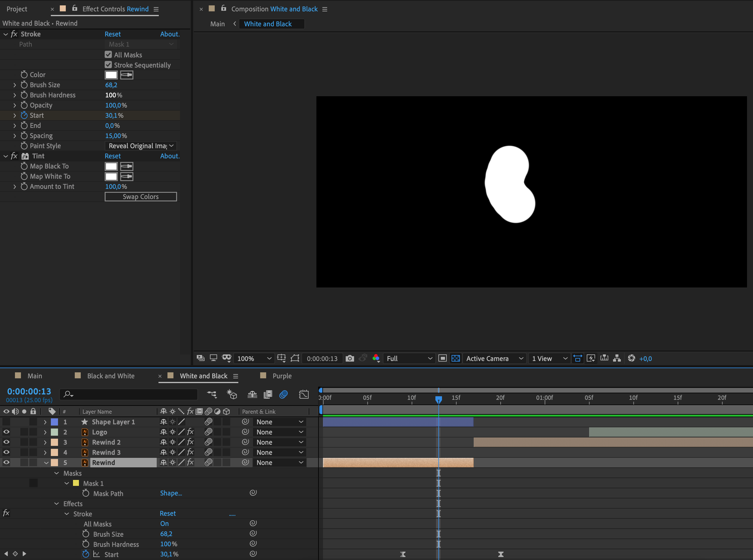Hide the Logo layer with eye icon
753x560 pixels.
tap(7, 432)
